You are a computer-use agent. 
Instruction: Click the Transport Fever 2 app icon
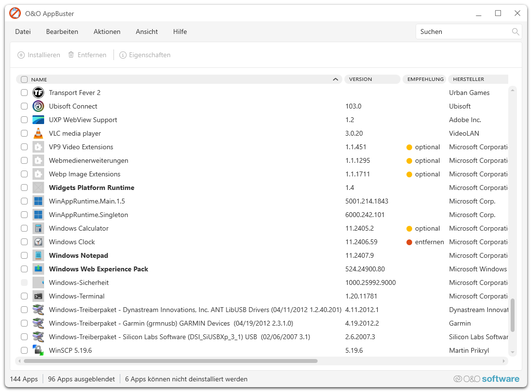coord(38,93)
